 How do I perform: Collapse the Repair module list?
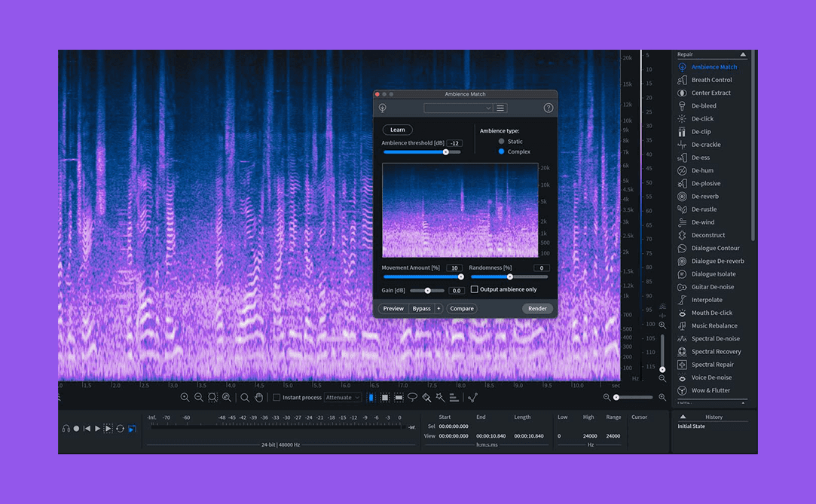click(742, 53)
